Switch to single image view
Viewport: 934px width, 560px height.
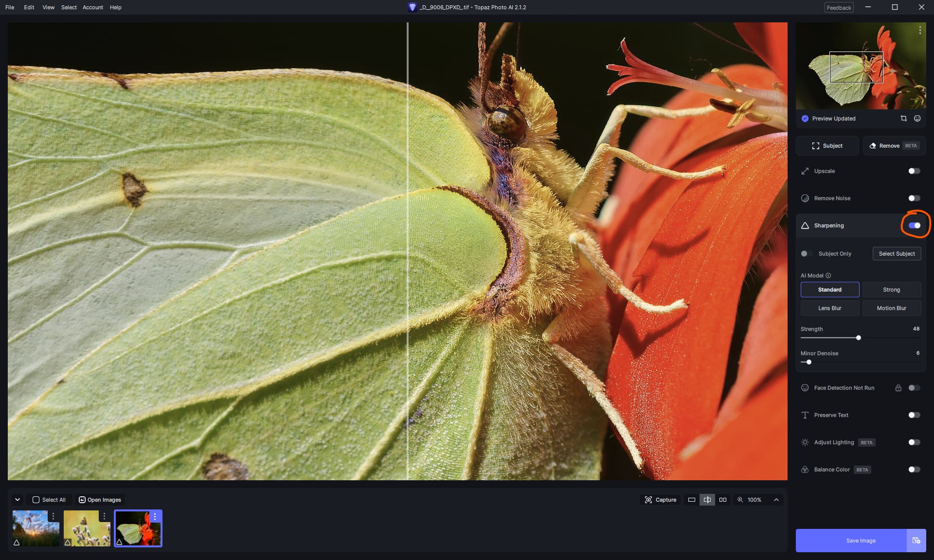[x=691, y=500]
